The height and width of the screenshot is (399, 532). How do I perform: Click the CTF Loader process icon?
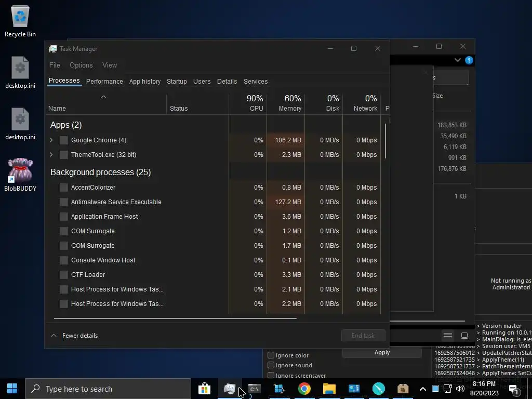click(x=64, y=275)
